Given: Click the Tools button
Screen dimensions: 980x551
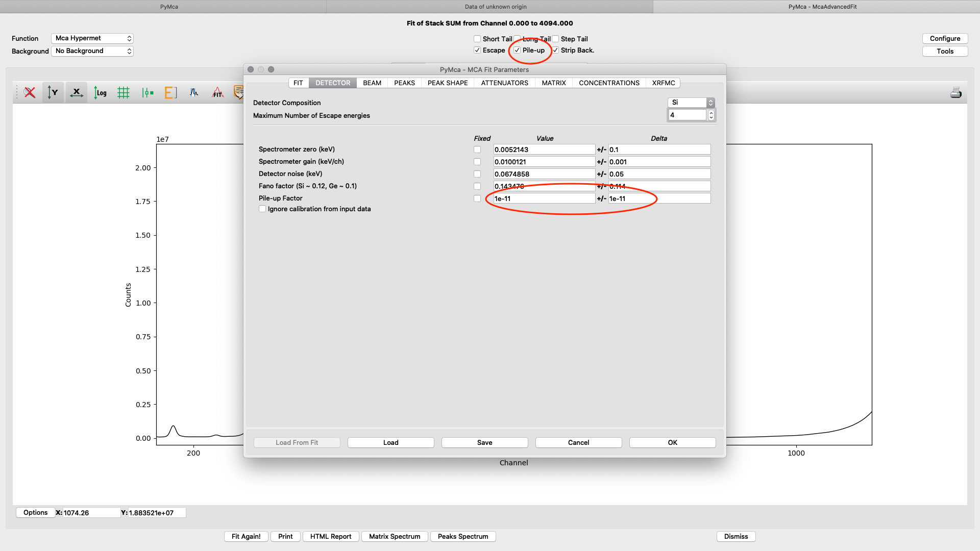Looking at the screenshot, I should (945, 51).
